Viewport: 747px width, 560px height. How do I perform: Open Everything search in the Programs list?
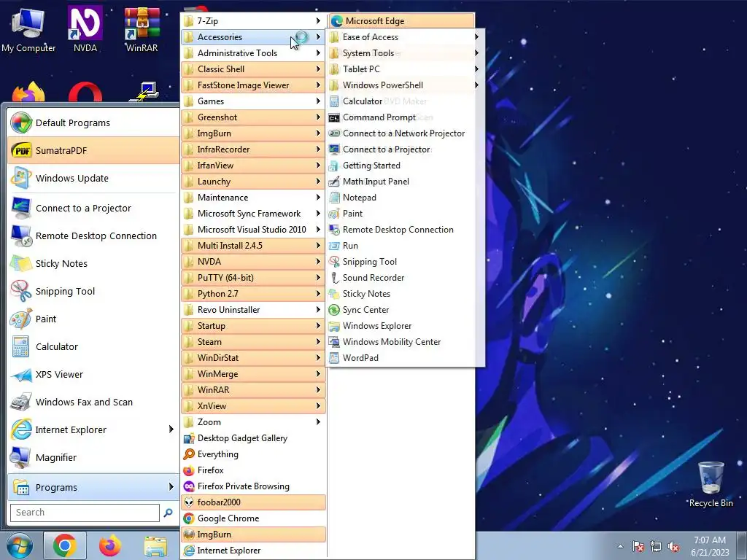tap(253, 454)
